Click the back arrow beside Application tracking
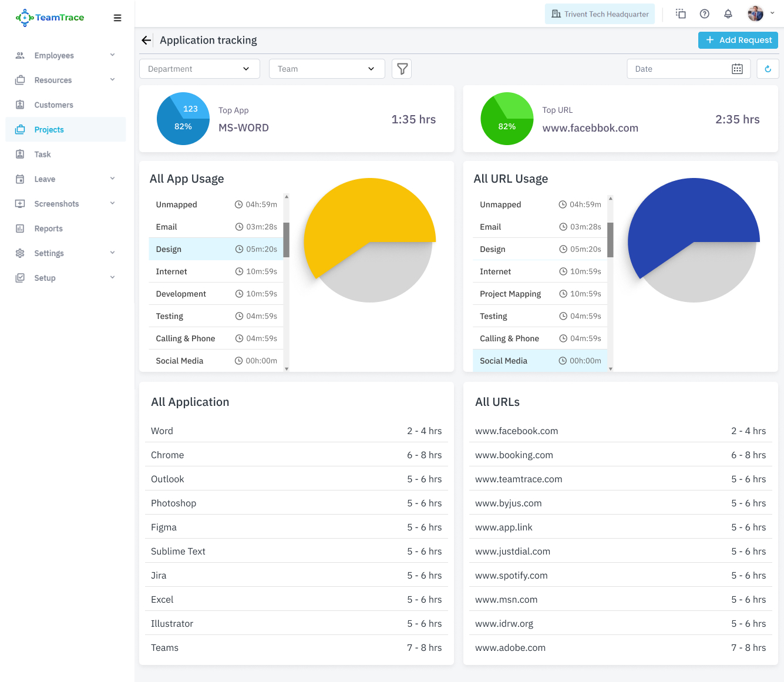Viewport: 784px width, 682px height. pyautogui.click(x=146, y=40)
